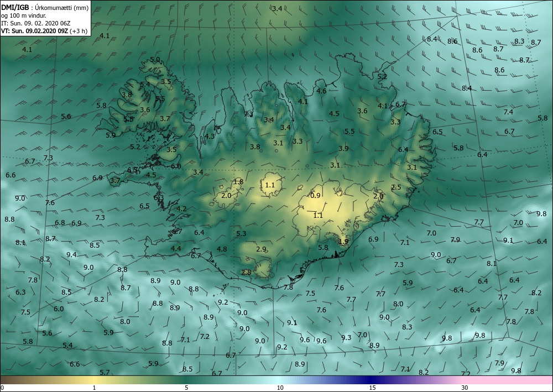
Task: Click the color scale tick label '5'
Action: [186, 388]
